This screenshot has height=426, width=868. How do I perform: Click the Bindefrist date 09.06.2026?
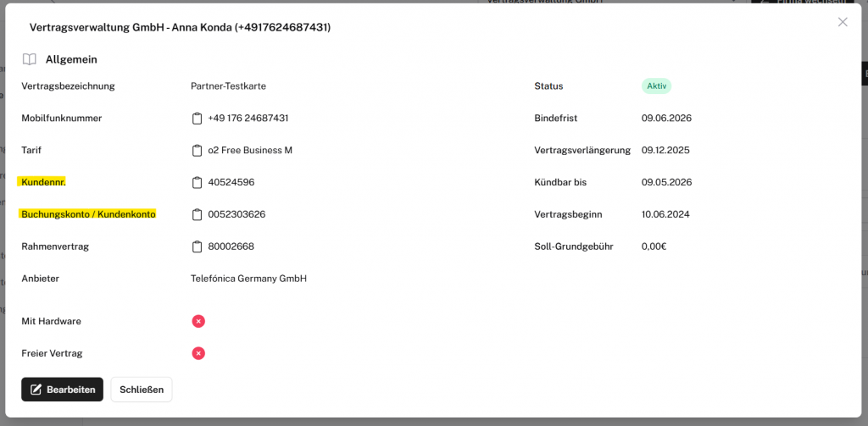point(666,119)
